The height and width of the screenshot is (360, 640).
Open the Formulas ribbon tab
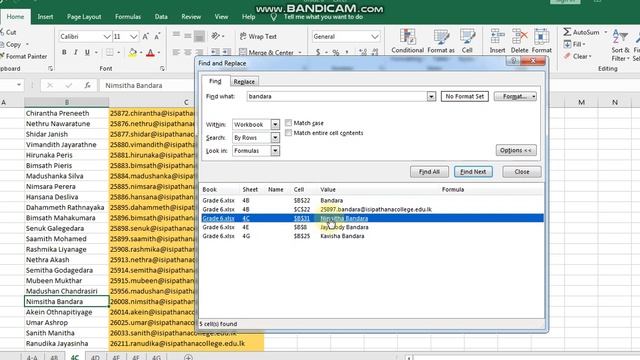128,17
